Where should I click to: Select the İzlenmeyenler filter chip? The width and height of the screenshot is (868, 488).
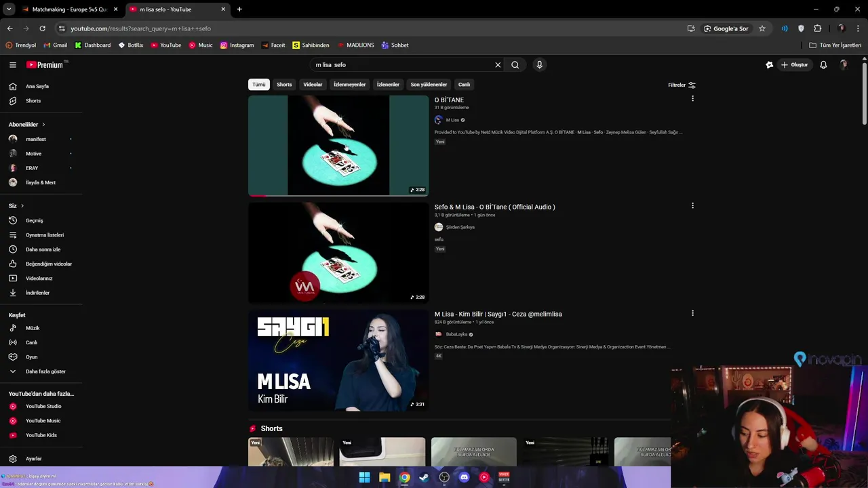click(350, 85)
